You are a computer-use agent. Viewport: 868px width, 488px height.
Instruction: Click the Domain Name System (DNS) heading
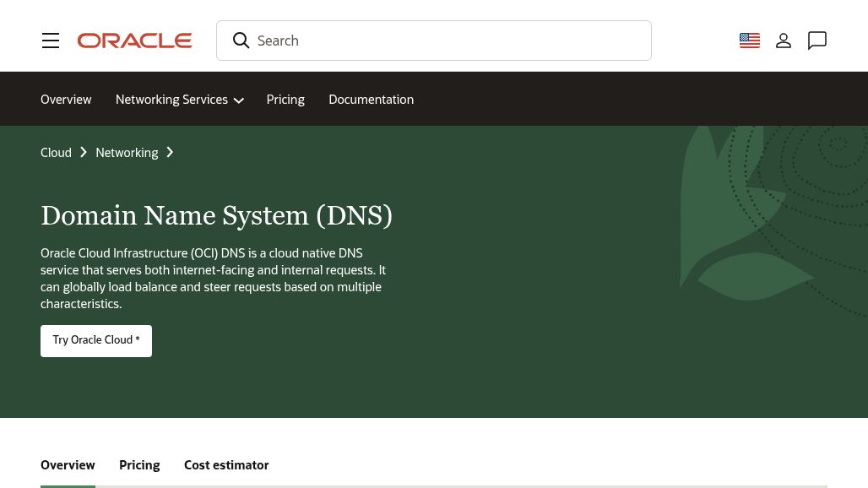click(216, 216)
